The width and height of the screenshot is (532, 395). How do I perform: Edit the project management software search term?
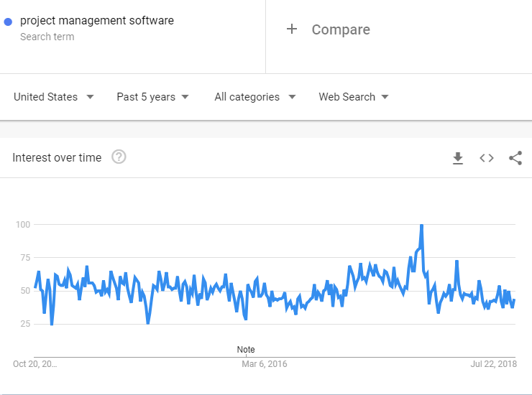click(x=97, y=21)
